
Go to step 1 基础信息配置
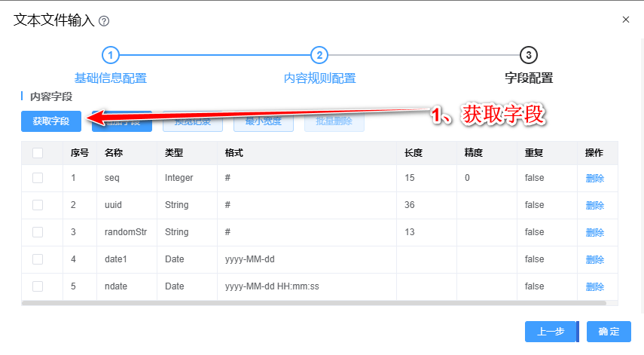tap(110, 55)
